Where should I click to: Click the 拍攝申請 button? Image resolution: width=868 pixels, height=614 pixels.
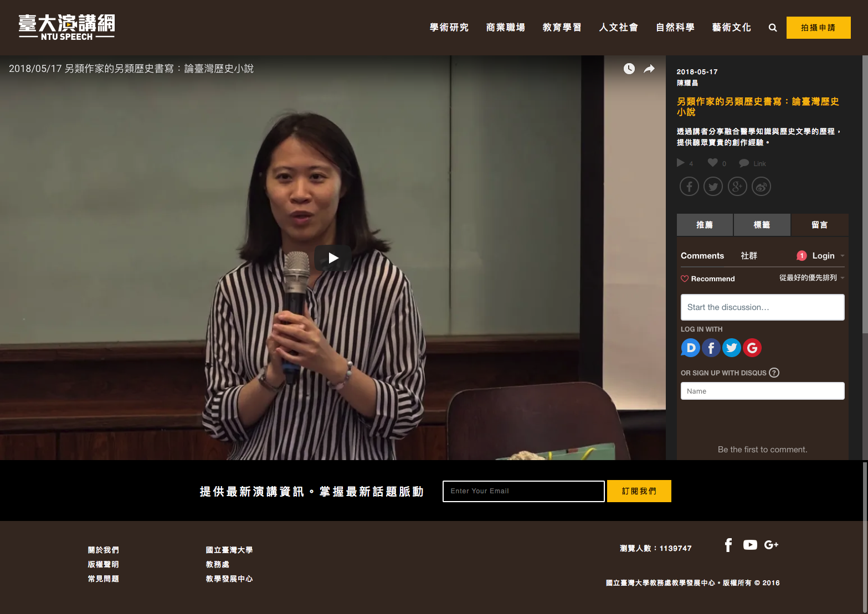[x=818, y=28]
